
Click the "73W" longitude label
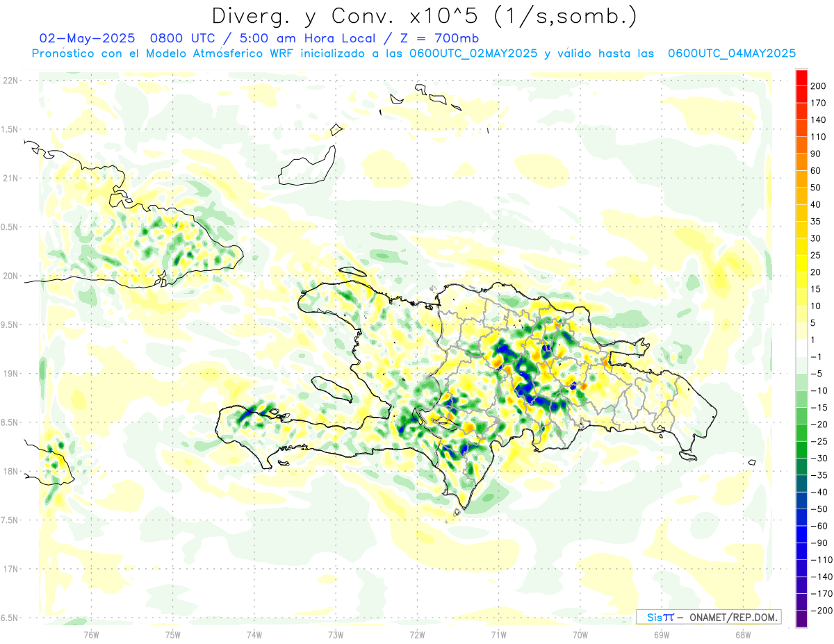pyautogui.click(x=336, y=634)
